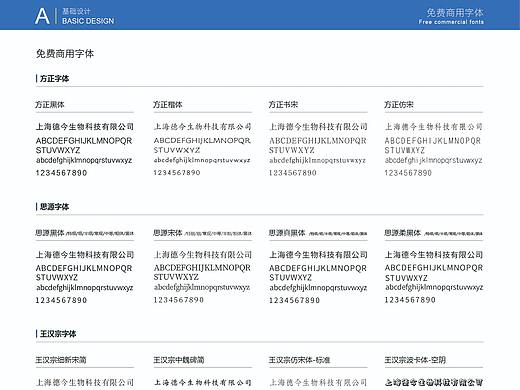Select the Free commercial fonts header subtitle
The width and height of the screenshot is (520, 390).
451,22
